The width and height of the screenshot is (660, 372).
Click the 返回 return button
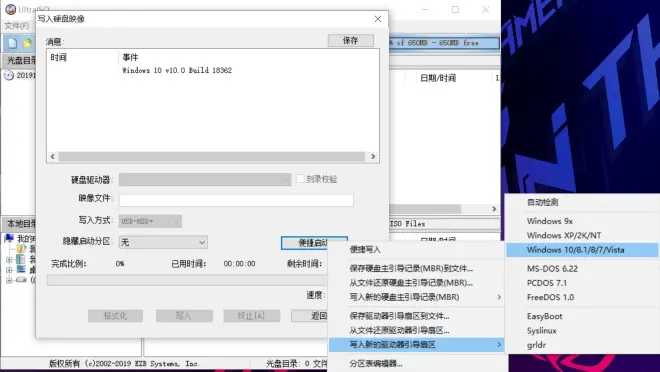pyautogui.click(x=310, y=316)
